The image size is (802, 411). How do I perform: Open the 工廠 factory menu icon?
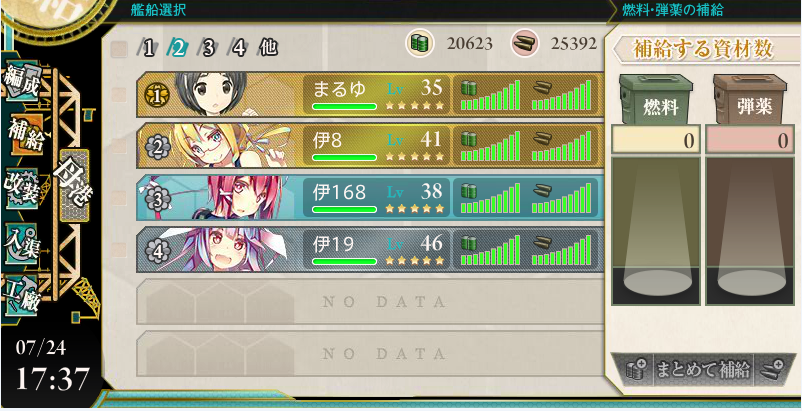(x=21, y=295)
